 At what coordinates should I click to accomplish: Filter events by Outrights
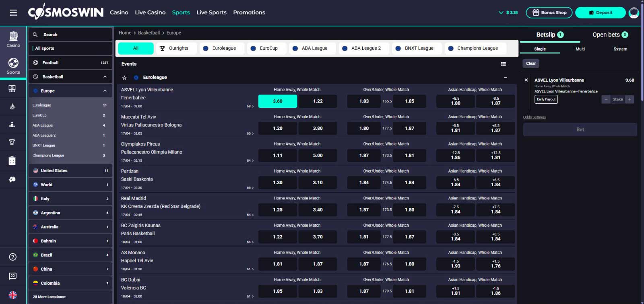(x=176, y=48)
